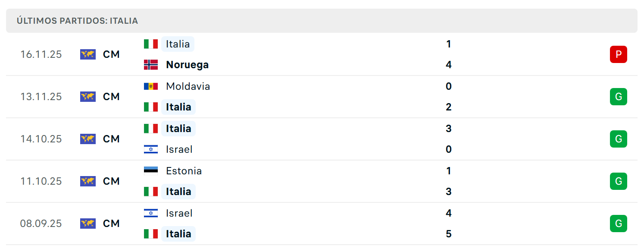Click Últimos Partidos: Italia header

click(x=78, y=21)
